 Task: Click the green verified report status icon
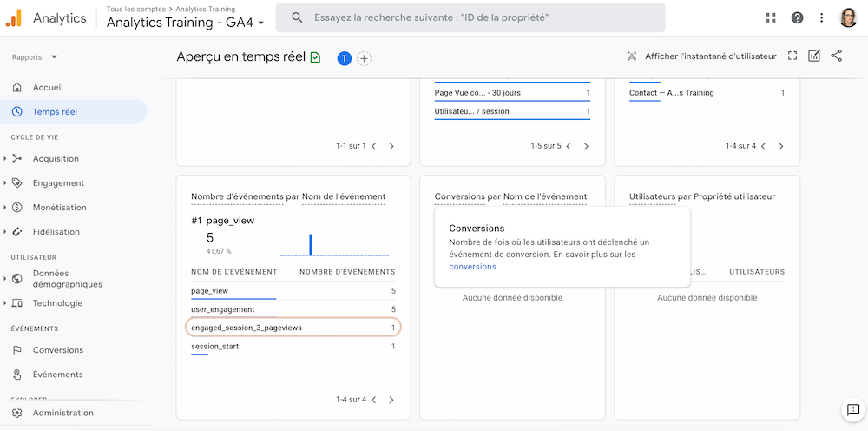(x=316, y=56)
